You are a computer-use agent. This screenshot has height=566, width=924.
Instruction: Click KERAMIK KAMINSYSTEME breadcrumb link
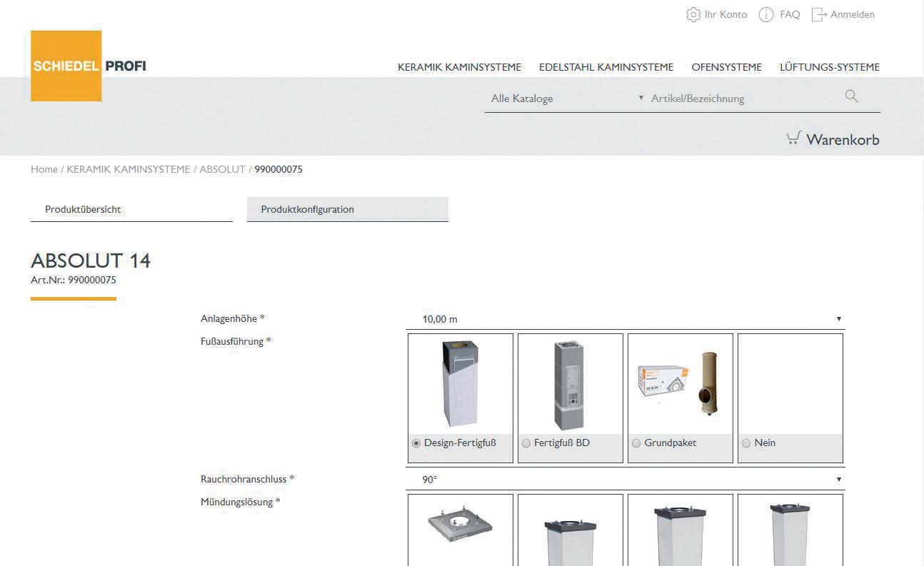tap(129, 169)
